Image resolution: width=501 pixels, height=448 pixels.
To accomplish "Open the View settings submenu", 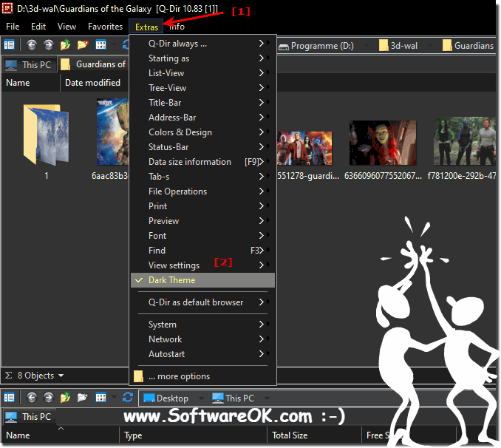I will pos(203,265).
